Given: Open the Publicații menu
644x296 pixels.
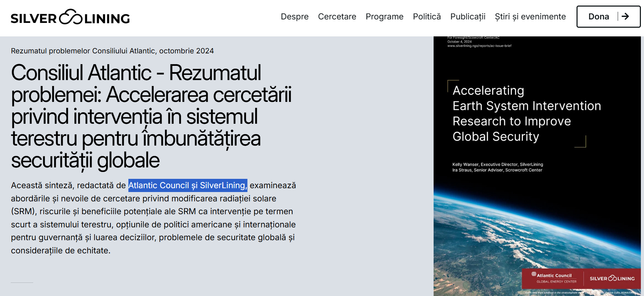Looking at the screenshot, I should pos(468,17).
